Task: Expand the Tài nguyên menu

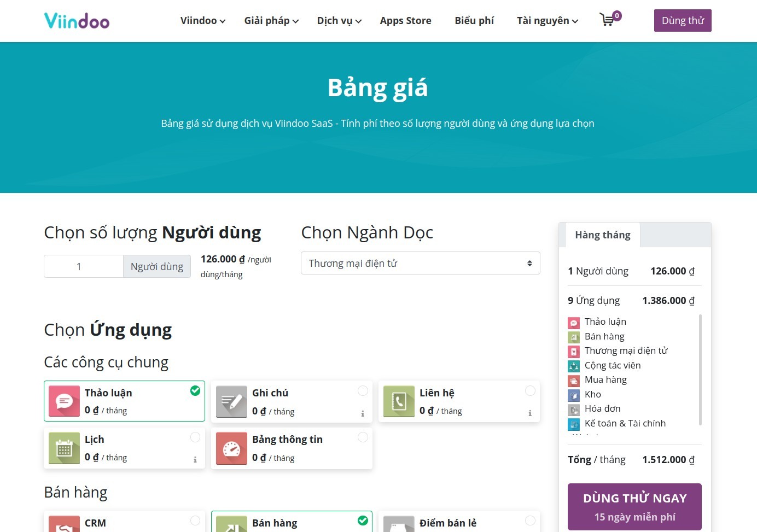Action: point(548,21)
